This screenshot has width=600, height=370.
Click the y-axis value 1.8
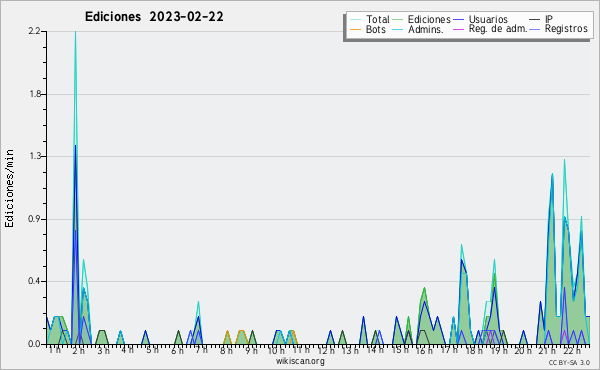pyautogui.click(x=35, y=94)
